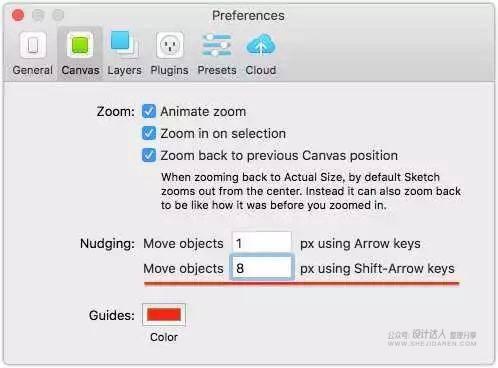This screenshot has height=368, width=498.
Task: Disable Zoom back to previous Canvas position
Action: [x=149, y=155]
